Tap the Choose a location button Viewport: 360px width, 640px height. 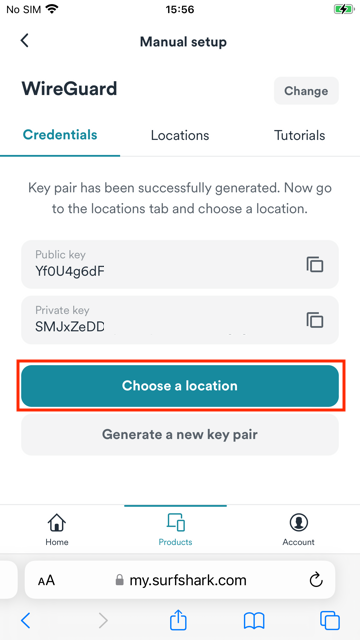(180, 386)
